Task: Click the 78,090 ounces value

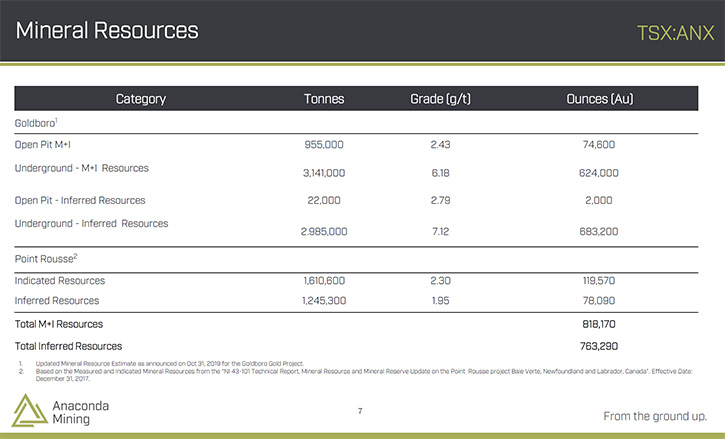Action: pyautogui.click(x=599, y=301)
